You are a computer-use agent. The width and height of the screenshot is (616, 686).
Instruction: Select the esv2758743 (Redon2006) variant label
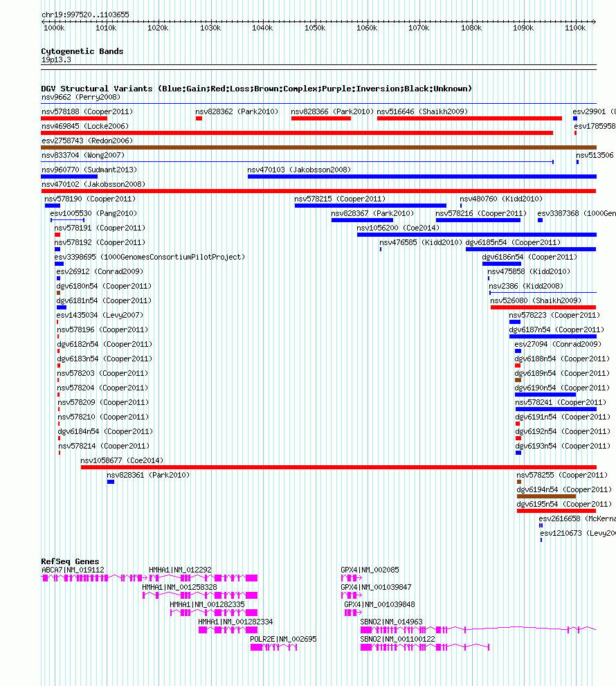(x=87, y=141)
